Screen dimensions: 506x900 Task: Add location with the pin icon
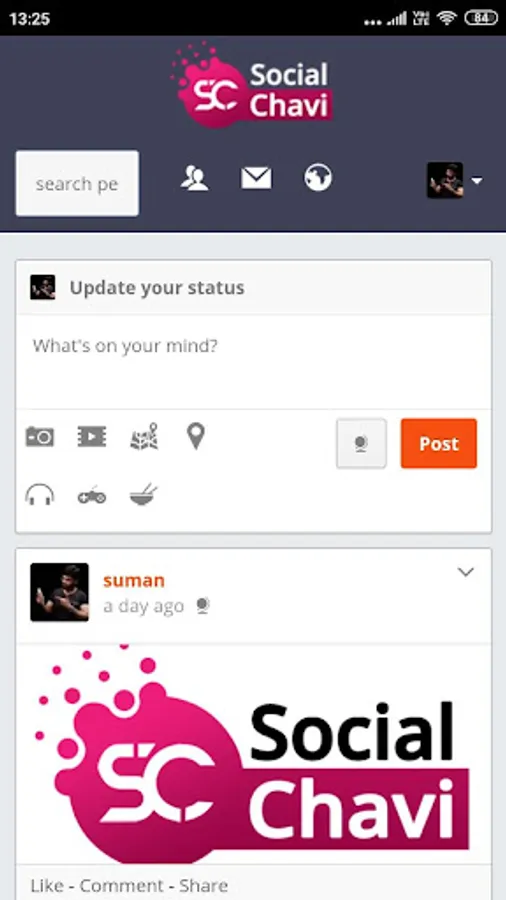[x=196, y=437]
